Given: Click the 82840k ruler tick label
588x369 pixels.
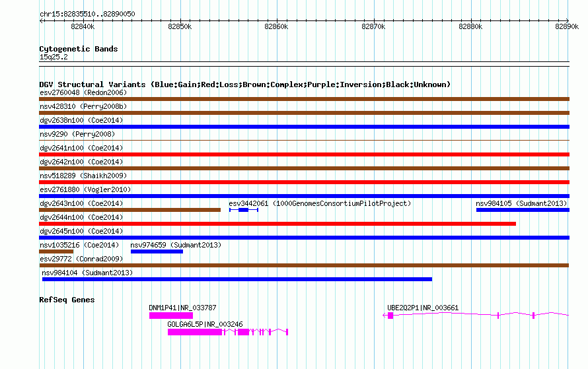Looking at the screenshot, I should click(83, 26).
